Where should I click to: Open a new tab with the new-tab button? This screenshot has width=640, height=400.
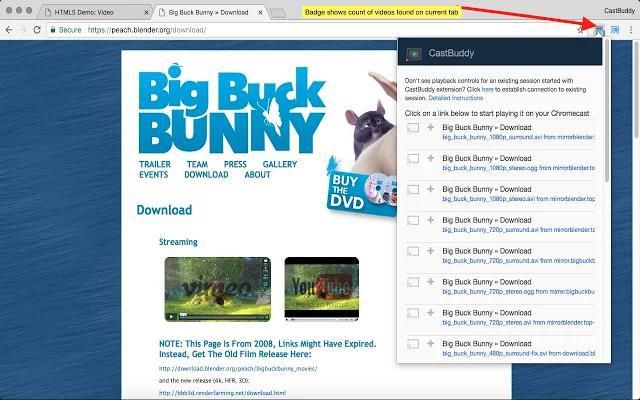278,13
